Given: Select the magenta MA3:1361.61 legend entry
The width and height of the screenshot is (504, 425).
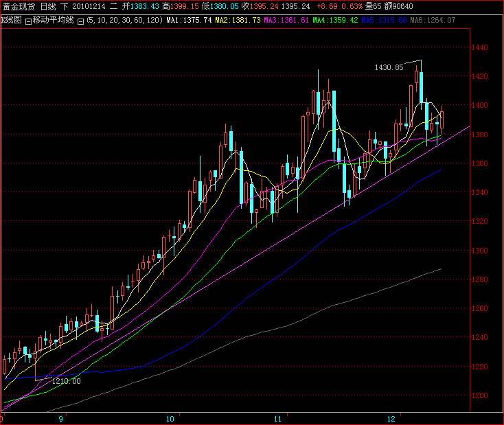Looking at the screenshot, I should coord(286,20).
